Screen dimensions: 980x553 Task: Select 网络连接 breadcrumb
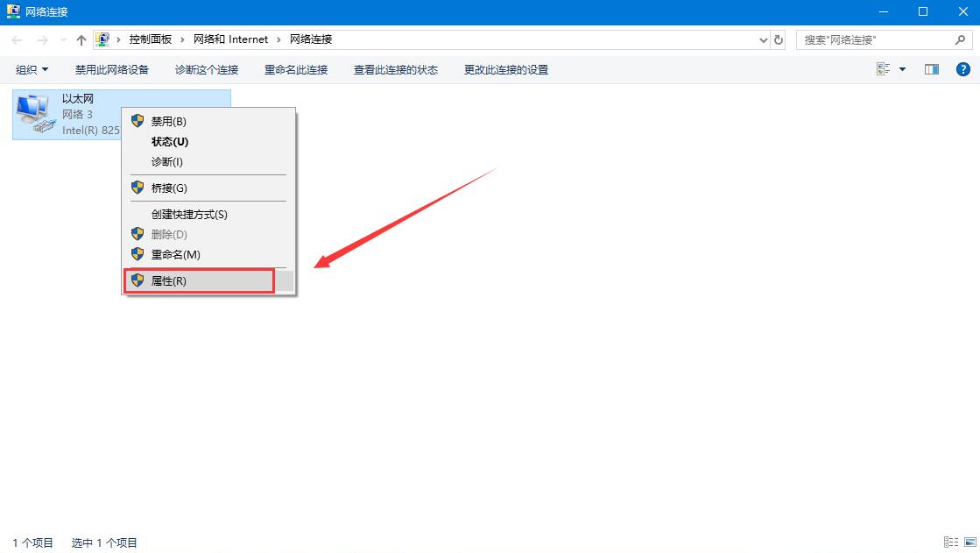pyautogui.click(x=311, y=39)
